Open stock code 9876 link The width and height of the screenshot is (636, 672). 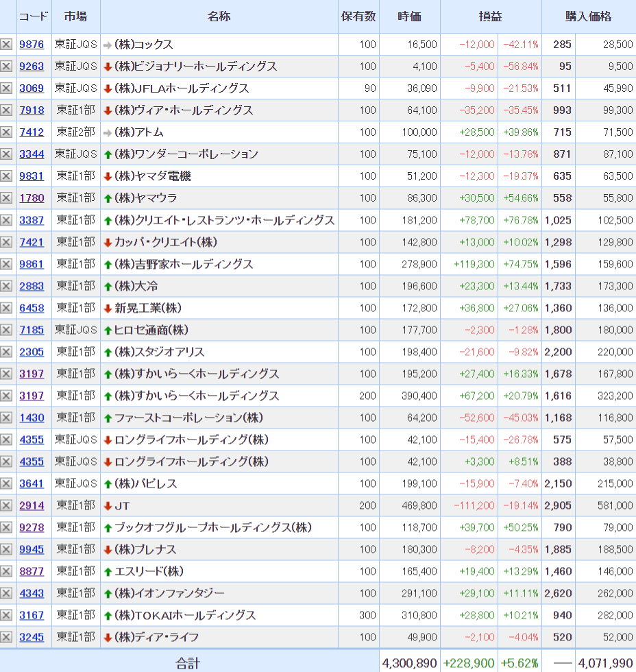coord(32,45)
